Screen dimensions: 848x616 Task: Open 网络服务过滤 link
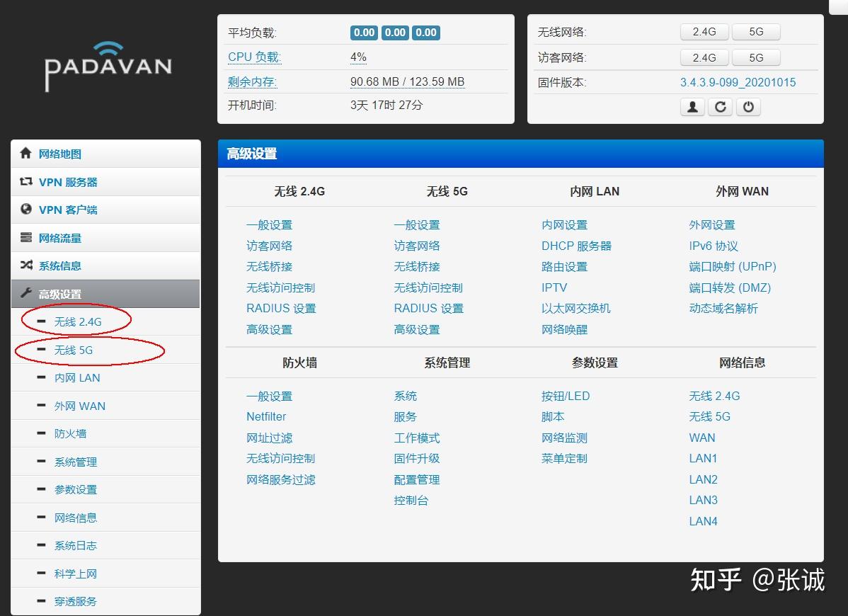click(281, 479)
